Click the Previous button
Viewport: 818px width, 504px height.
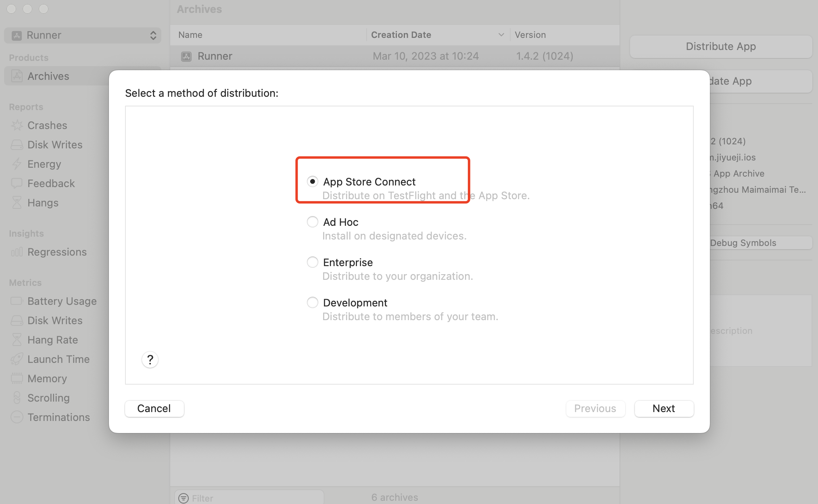coord(595,408)
